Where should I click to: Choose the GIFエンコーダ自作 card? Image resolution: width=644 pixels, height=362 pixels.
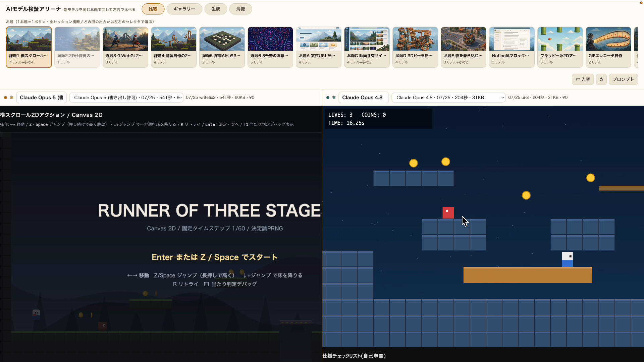[x=608, y=47]
